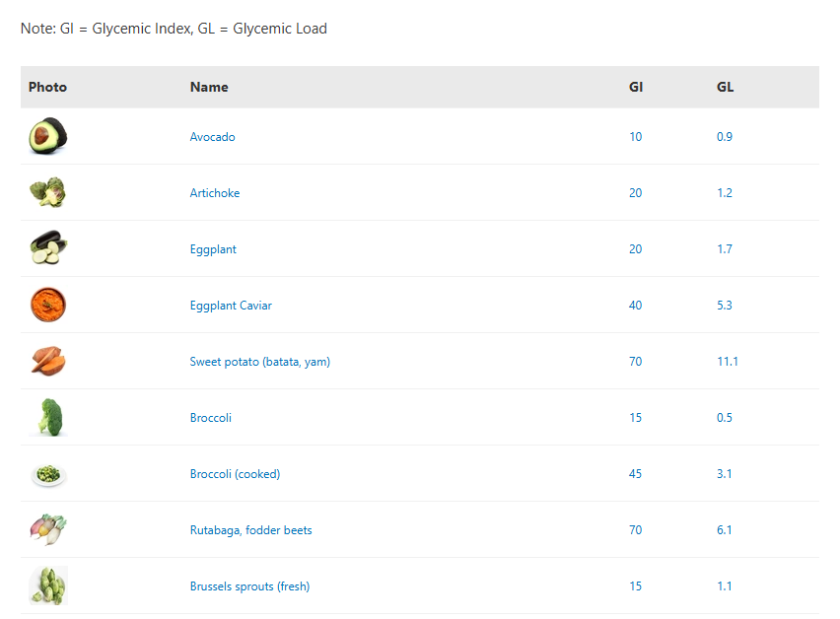
Task: Sort table by the GI column header
Action: (636, 87)
